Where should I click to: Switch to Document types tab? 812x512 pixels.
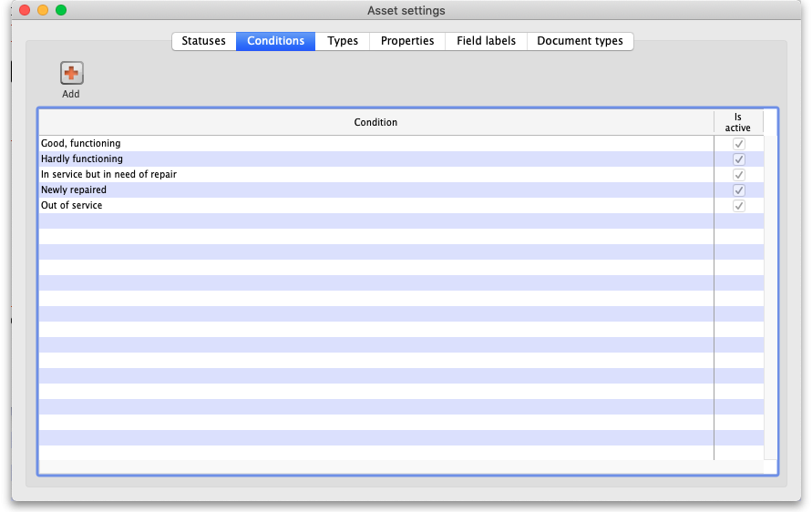(x=580, y=41)
